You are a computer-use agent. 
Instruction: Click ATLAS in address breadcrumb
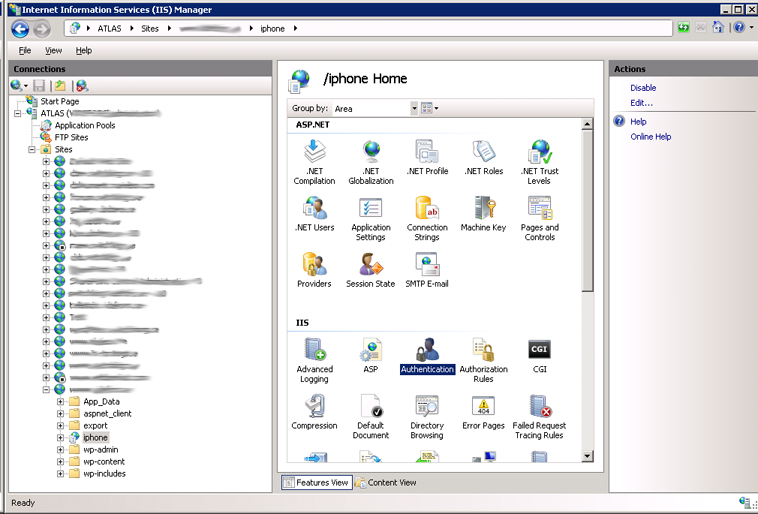pos(109,29)
